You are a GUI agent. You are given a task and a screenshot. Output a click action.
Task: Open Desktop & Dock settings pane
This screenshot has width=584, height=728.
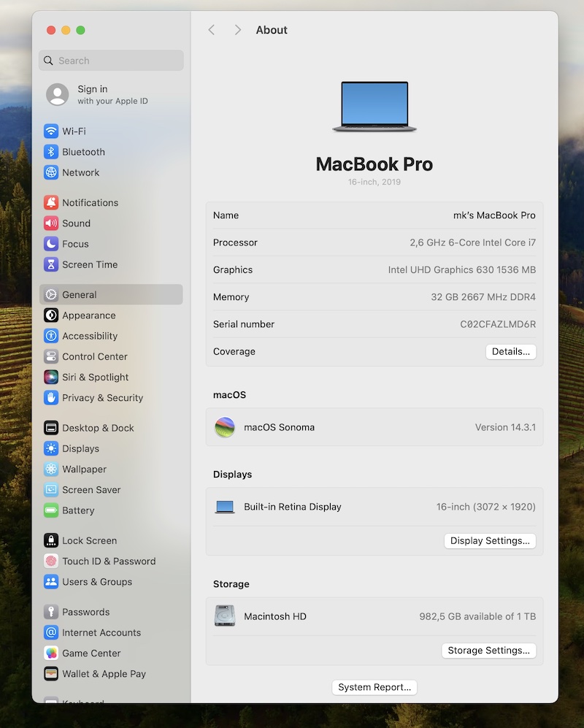point(98,428)
